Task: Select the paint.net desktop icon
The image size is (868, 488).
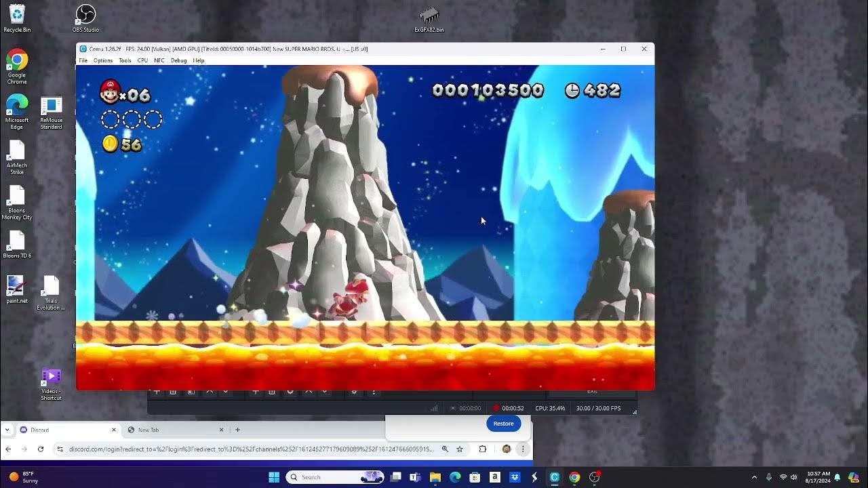Action: click(17, 289)
